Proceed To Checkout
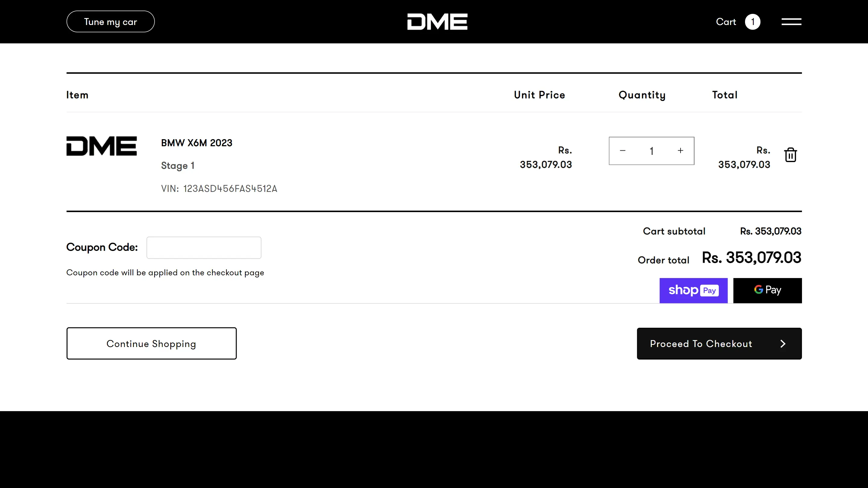This screenshot has width=868, height=488. pyautogui.click(x=719, y=343)
